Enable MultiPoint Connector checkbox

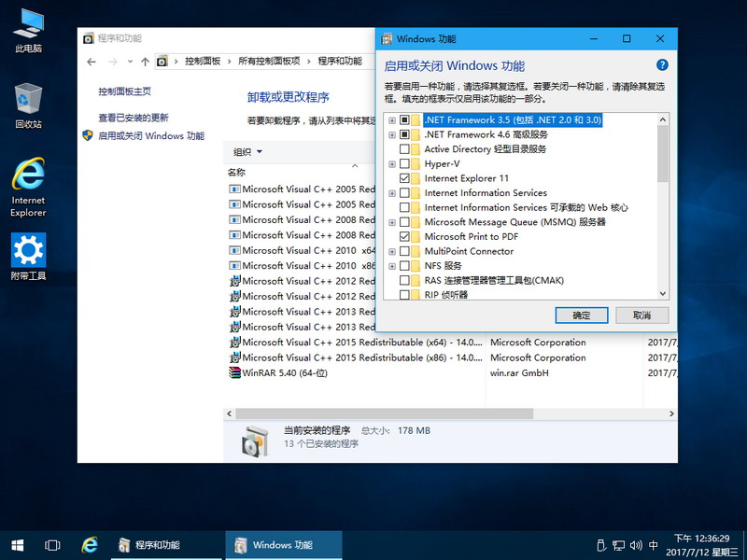point(404,251)
